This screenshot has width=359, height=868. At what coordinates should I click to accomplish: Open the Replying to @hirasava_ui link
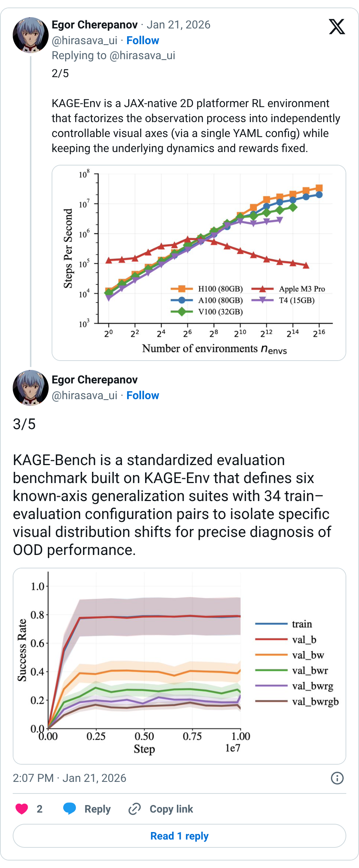(113, 55)
